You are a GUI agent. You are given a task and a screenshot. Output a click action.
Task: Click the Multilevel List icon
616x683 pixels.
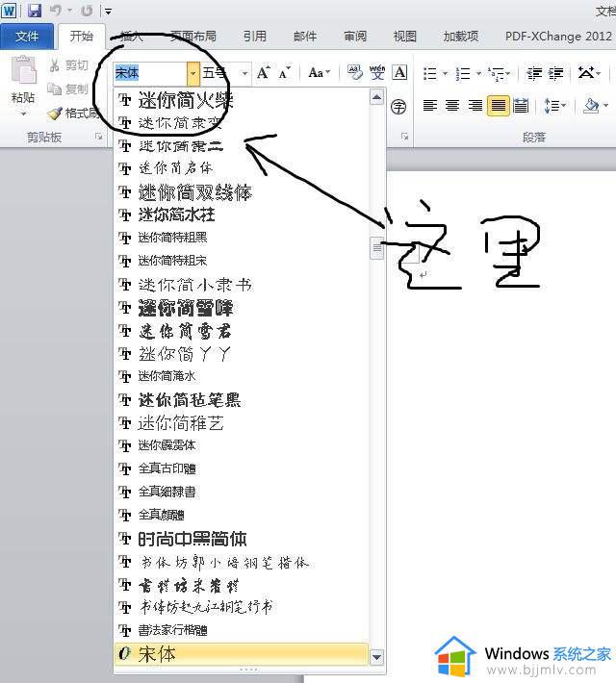tap(499, 73)
